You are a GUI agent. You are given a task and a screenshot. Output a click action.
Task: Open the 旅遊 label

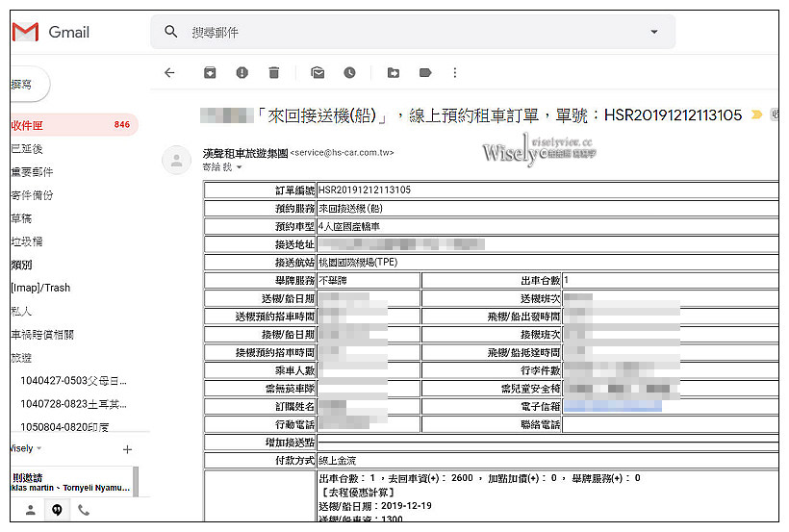coord(21,357)
